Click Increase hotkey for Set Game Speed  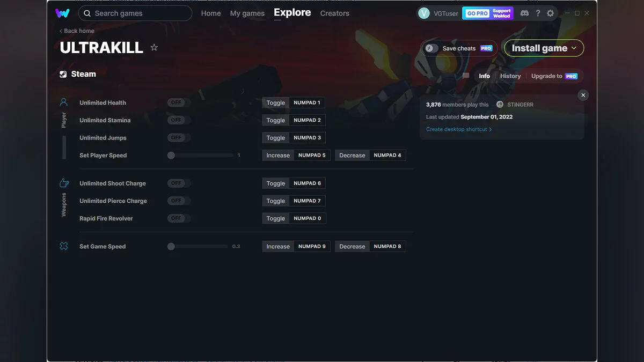pos(296,247)
